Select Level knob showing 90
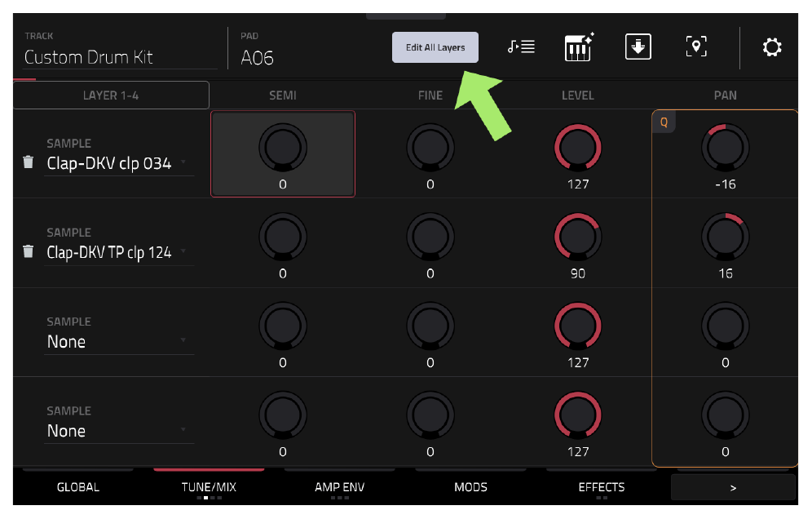The width and height of the screenshot is (812, 519). [x=578, y=237]
